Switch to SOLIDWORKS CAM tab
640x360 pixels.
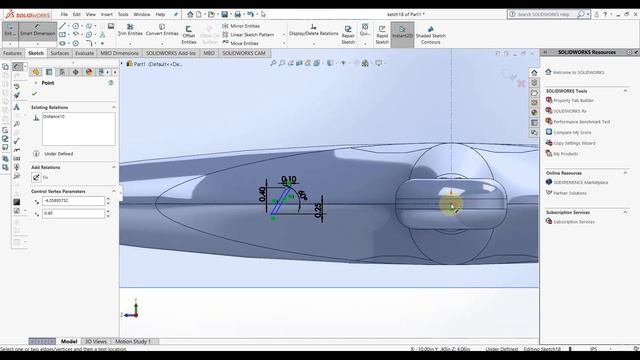(x=244, y=53)
